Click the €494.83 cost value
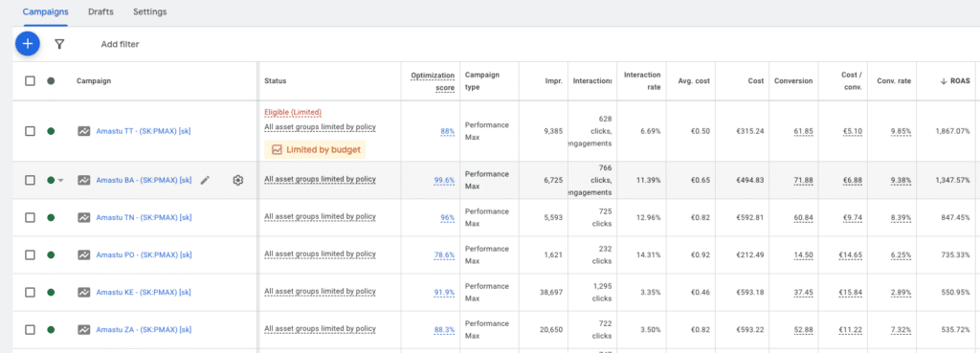This screenshot has height=353, width=980. [750, 180]
